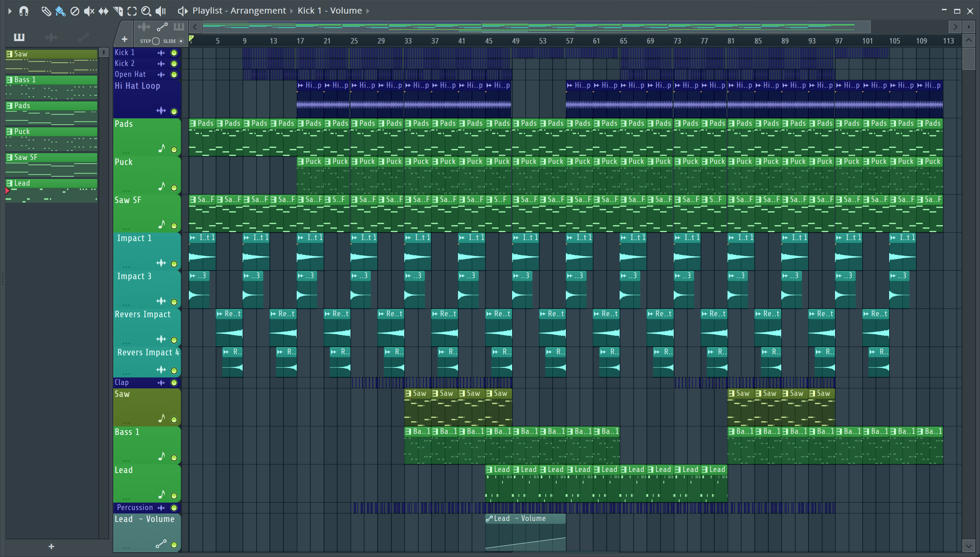The height and width of the screenshot is (557, 980).
Task: Show audio clips in the picker panel
Action: coord(51,37)
